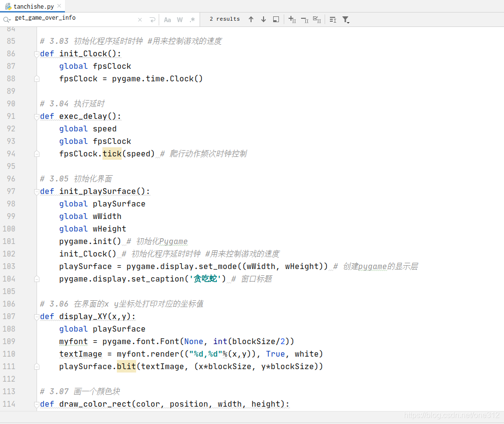Click 'global speed' on line 92
Image resolution: width=504 pixels, height=424 pixels.
[x=88, y=128]
